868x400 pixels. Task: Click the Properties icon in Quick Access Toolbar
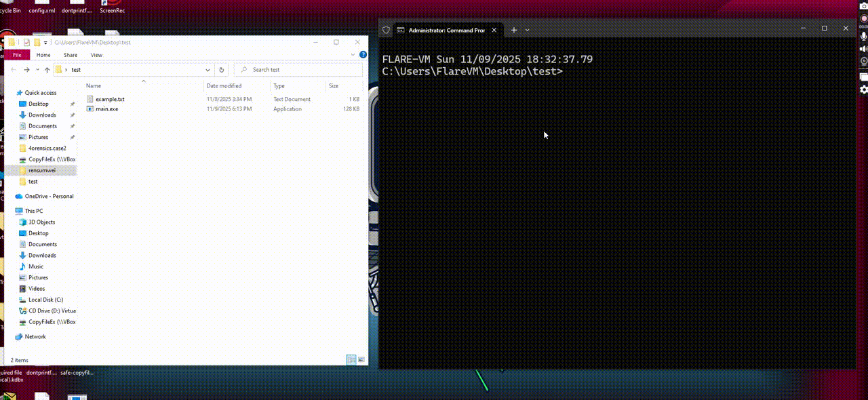pyautogui.click(x=26, y=42)
